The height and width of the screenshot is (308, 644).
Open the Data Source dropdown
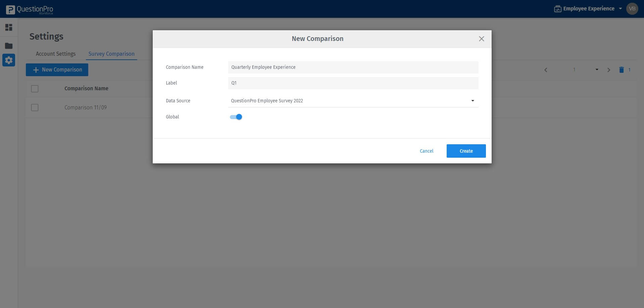[473, 100]
